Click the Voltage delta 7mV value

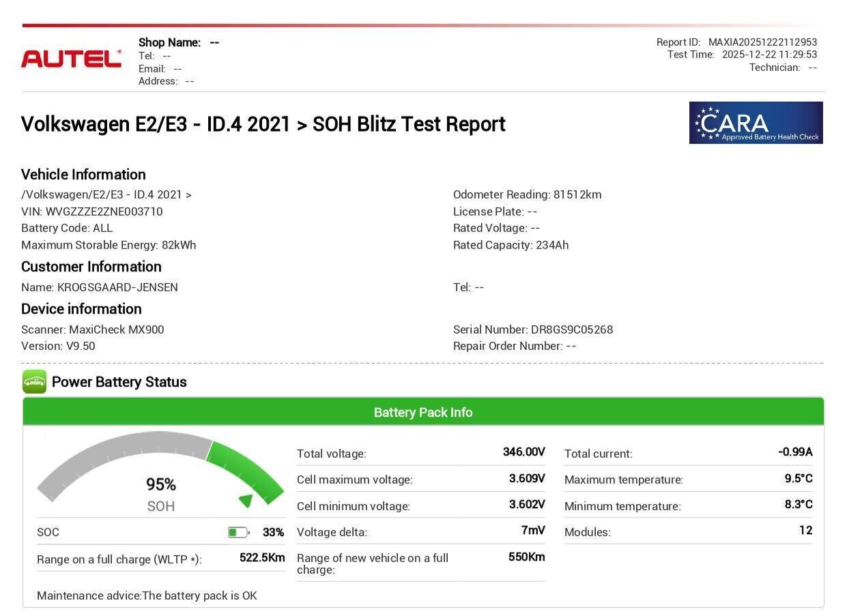pyautogui.click(x=532, y=531)
